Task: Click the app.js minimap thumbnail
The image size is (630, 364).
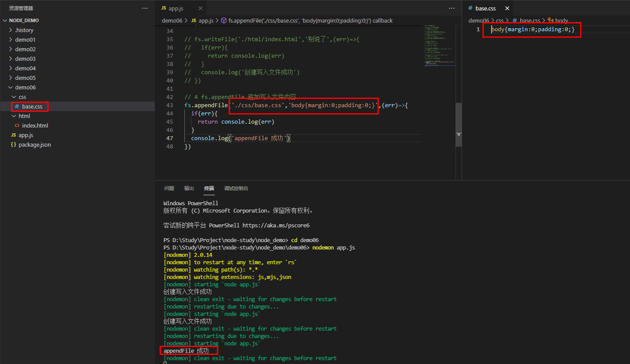Action: (x=440, y=46)
